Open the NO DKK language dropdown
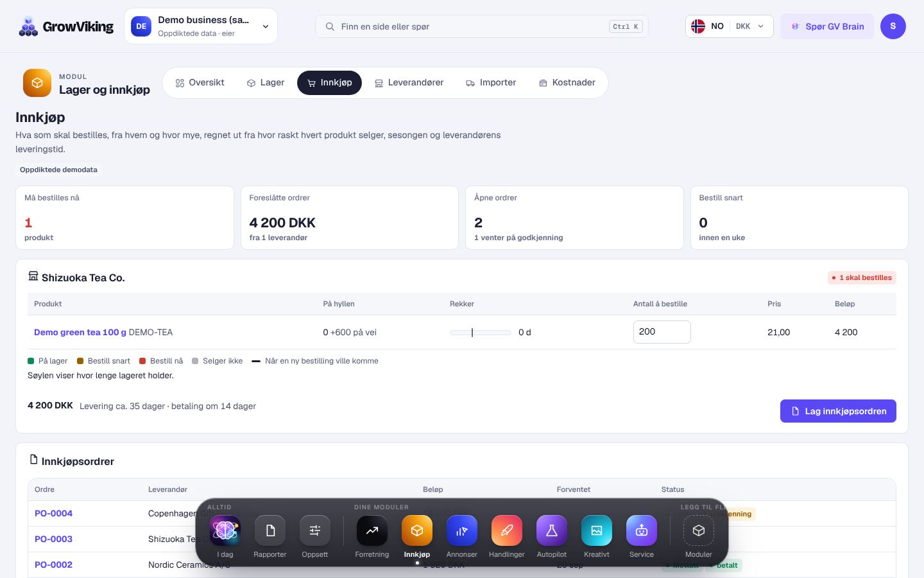 pos(729,26)
